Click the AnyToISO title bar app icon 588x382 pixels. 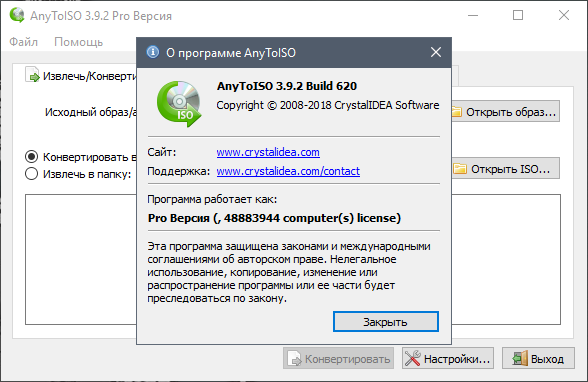17,15
